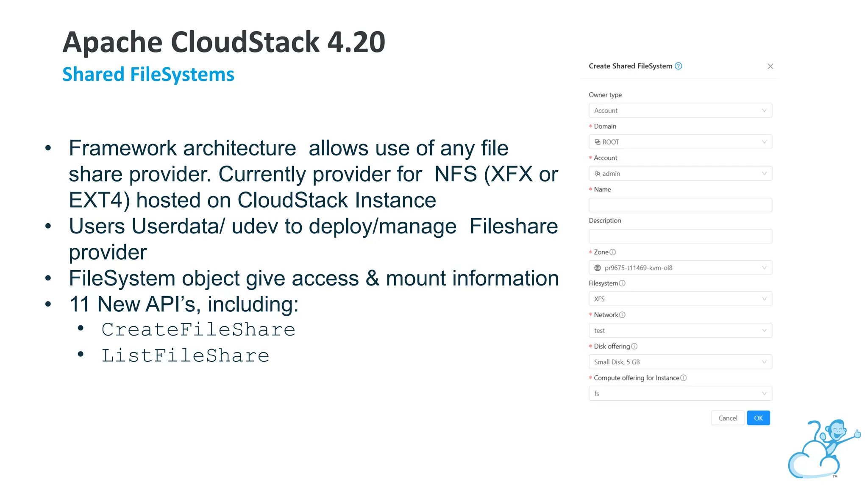Click the 'Users Userdata/ udev' bullet text
Image resolution: width=868 pixels, height=488 pixels.
tap(314, 239)
